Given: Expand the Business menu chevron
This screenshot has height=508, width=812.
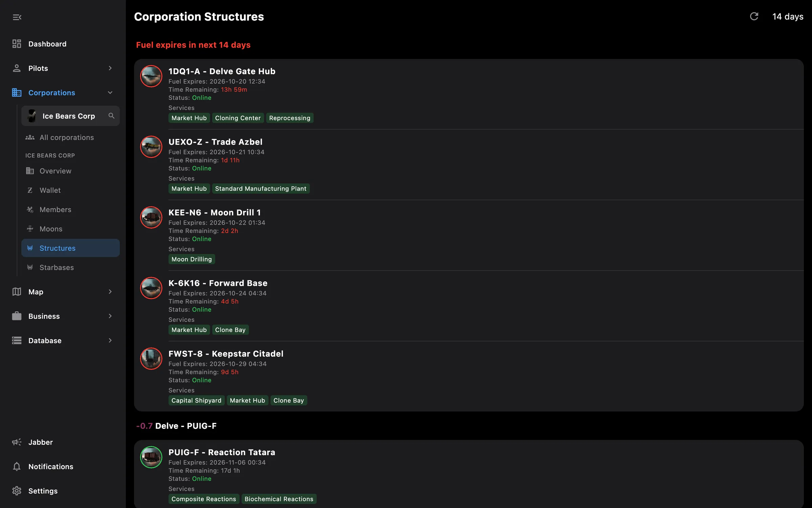Looking at the screenshot, I should coord(110,316).
